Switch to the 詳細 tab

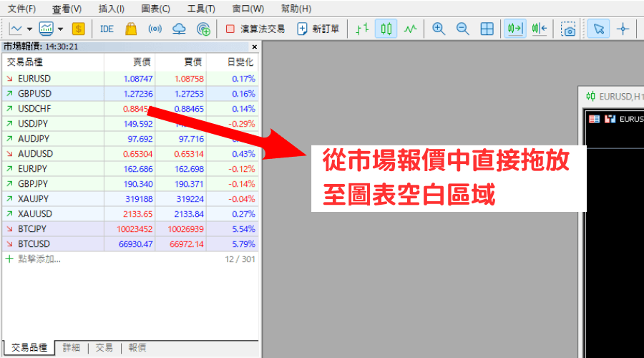72,347
